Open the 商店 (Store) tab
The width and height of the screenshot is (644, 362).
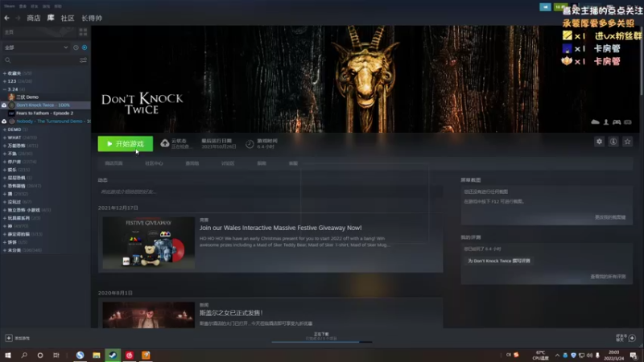[34, 18]
